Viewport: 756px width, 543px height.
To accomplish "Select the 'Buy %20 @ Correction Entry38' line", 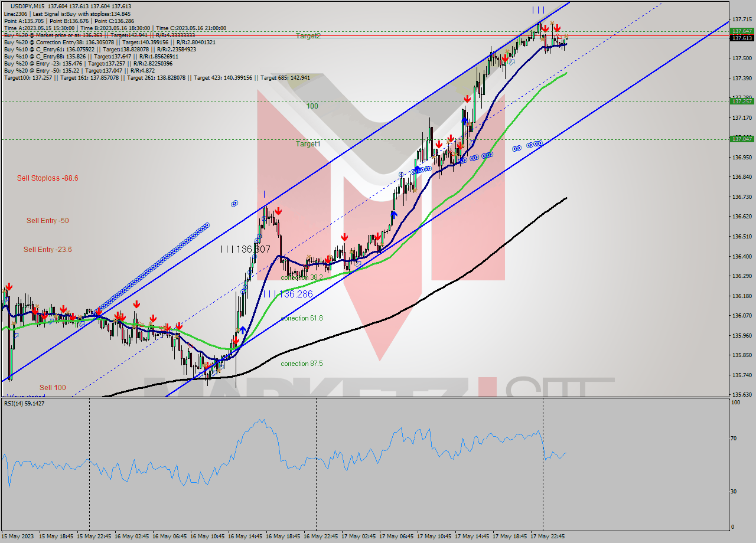I will coord(110,42).
